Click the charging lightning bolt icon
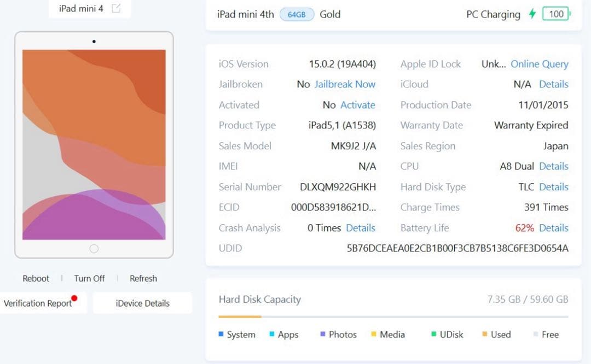Image resolution: width=591 pixels, height=364 pixels. point(532,14)
